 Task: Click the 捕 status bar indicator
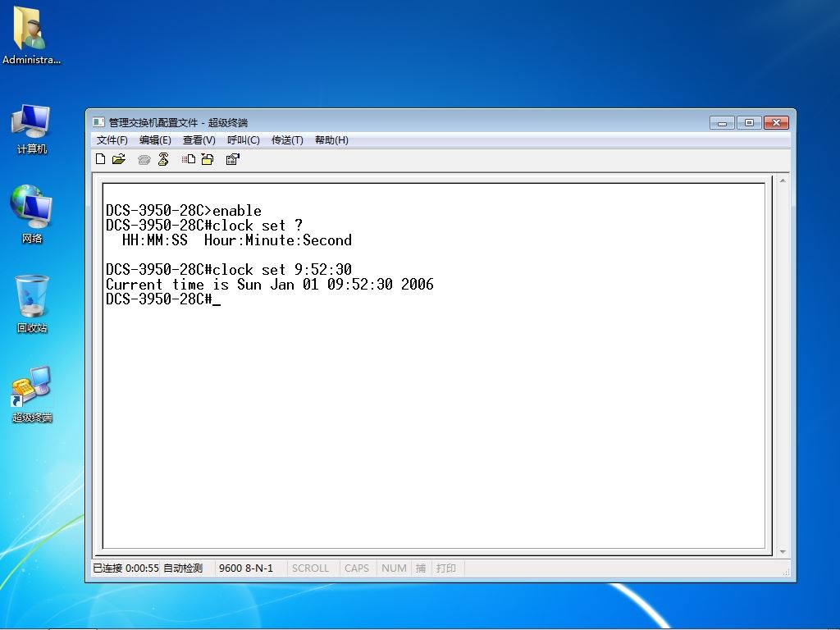(421, 568)
